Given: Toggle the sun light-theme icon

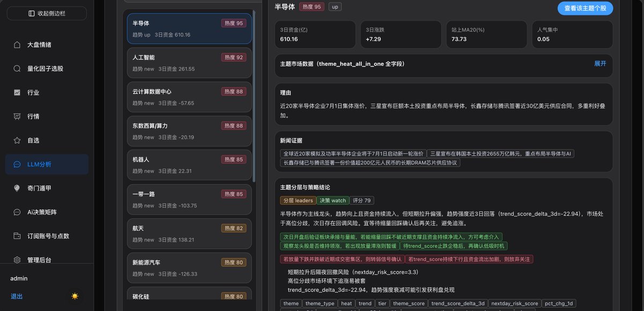Looking at the screenshot, I should click(x=75, y=296).
